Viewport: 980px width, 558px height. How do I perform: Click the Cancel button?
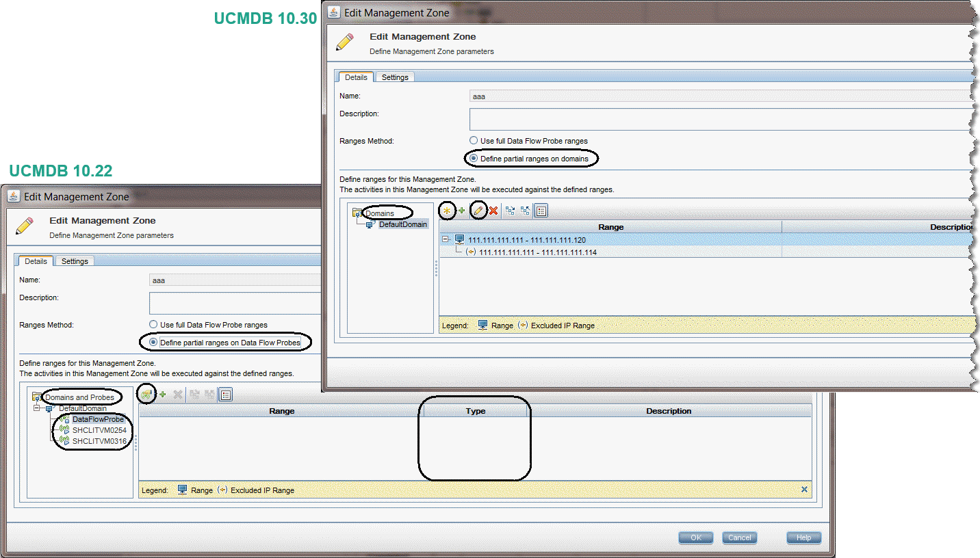click(740, 537)
